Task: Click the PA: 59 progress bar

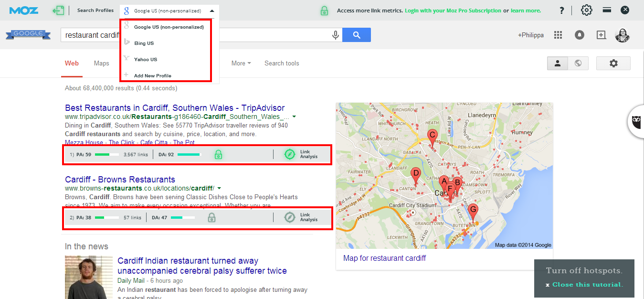Action: coord(107,154)
